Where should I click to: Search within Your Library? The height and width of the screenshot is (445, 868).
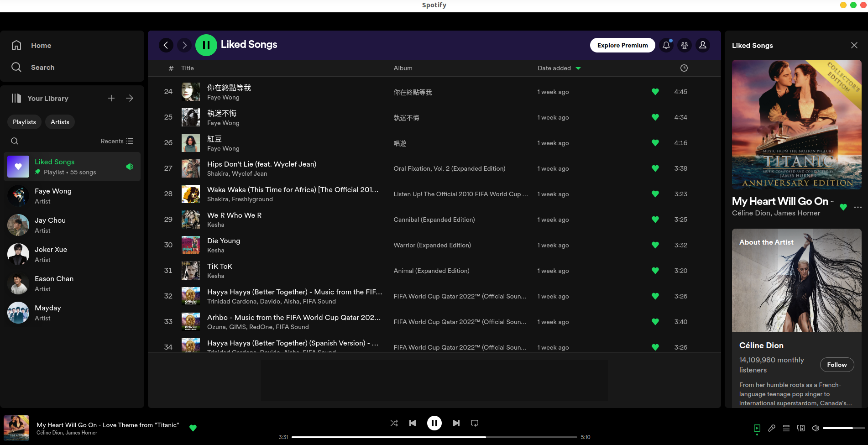15,141
